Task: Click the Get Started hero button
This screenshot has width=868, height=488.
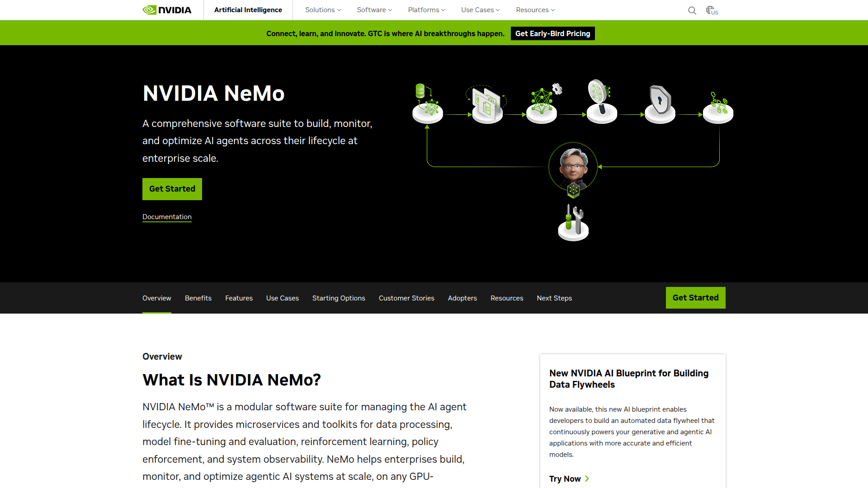Action: click(x=172, y=189)
